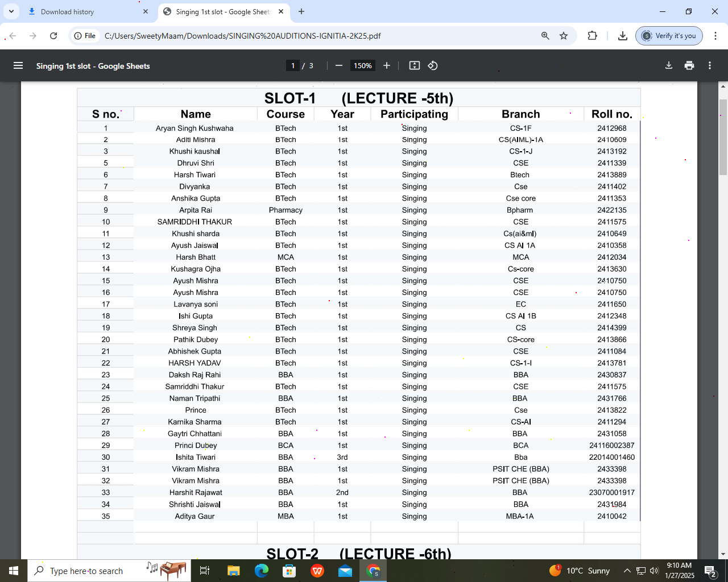Click the zoom out minus button
The width and height of the screenshot is (728, 582).
339,65
